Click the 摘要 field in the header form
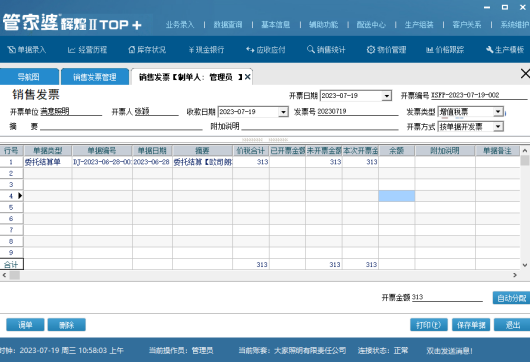Viewport: 530px width, 362px height. 121,127
